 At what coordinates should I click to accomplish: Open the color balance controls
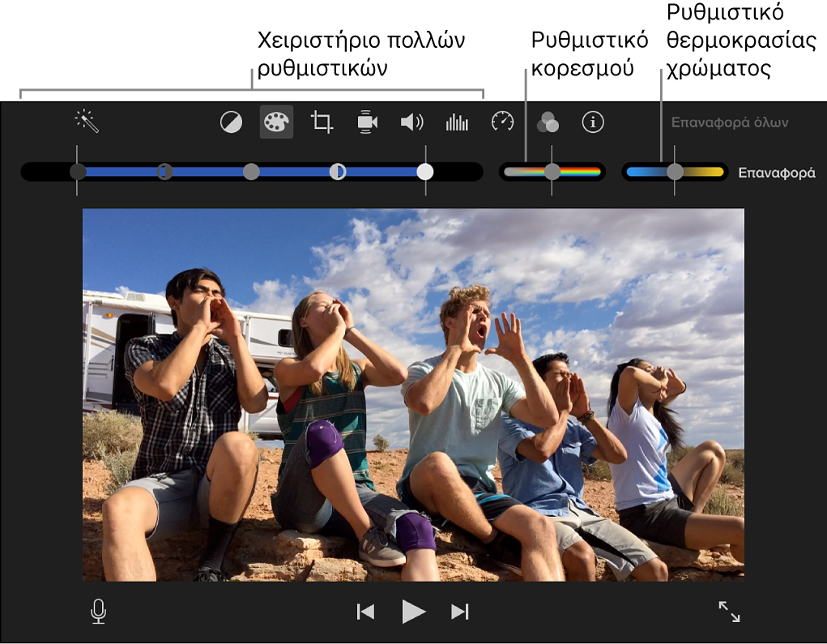231,122
